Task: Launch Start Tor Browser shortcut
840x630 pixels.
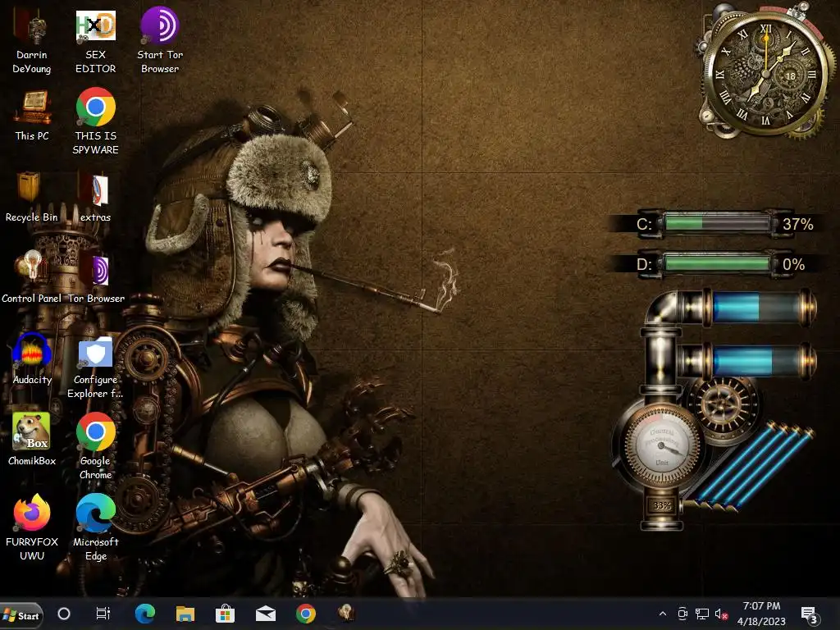Action: pos(160,39)
